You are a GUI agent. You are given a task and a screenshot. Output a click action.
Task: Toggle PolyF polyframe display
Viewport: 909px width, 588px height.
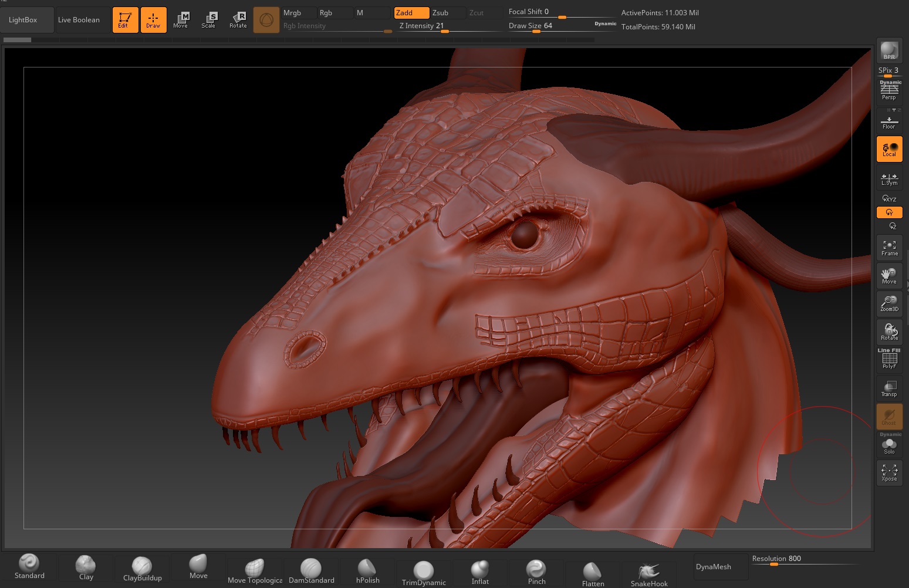[x=889, y=360]
